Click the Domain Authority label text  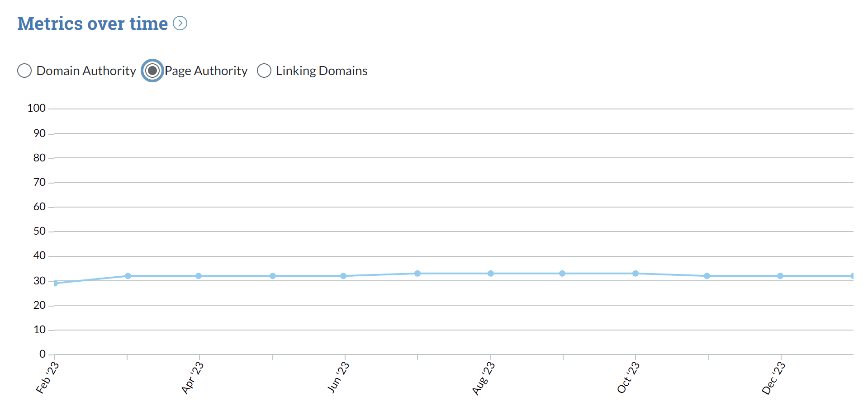pos(86,71)
